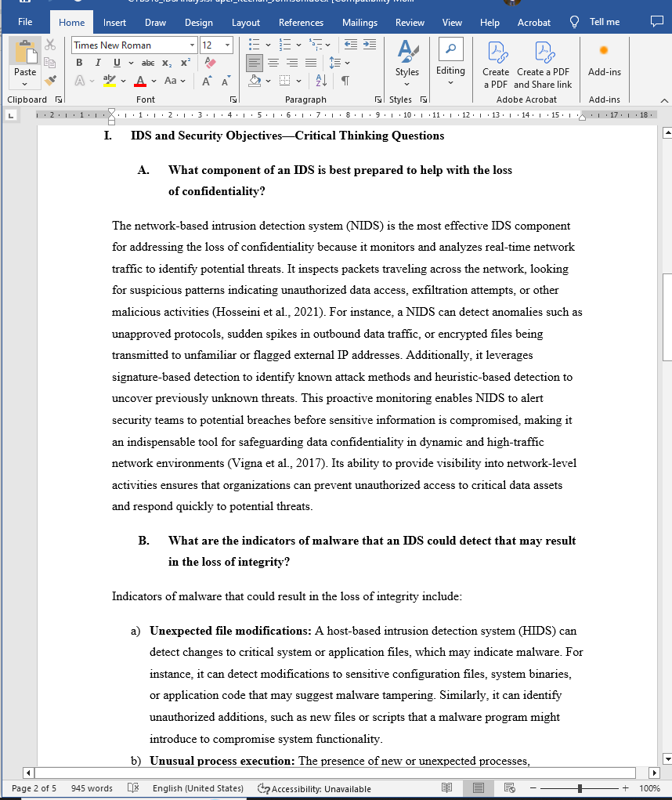
Task: Increase font size with the grow button
Action: point(207,81)
